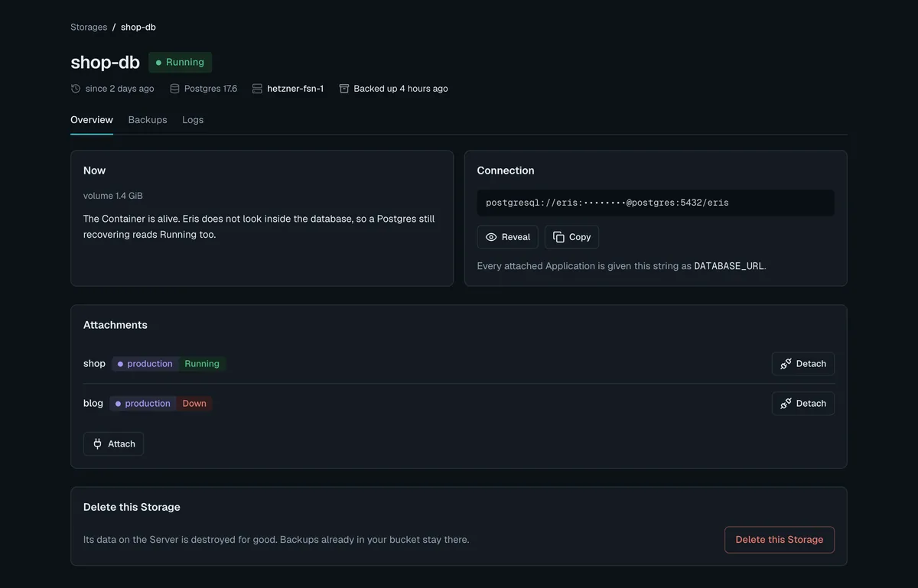This screenshot has height=588, width=918.
Task: Click the red 'Delete this Storage' button
Action: [x=780, y=540]
